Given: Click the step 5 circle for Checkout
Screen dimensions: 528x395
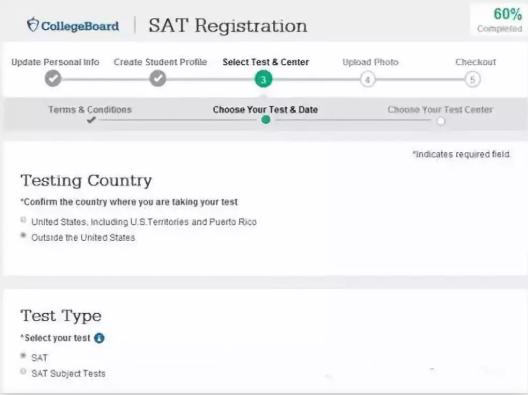Looking at the screenshot, I should tap(472, 80).
